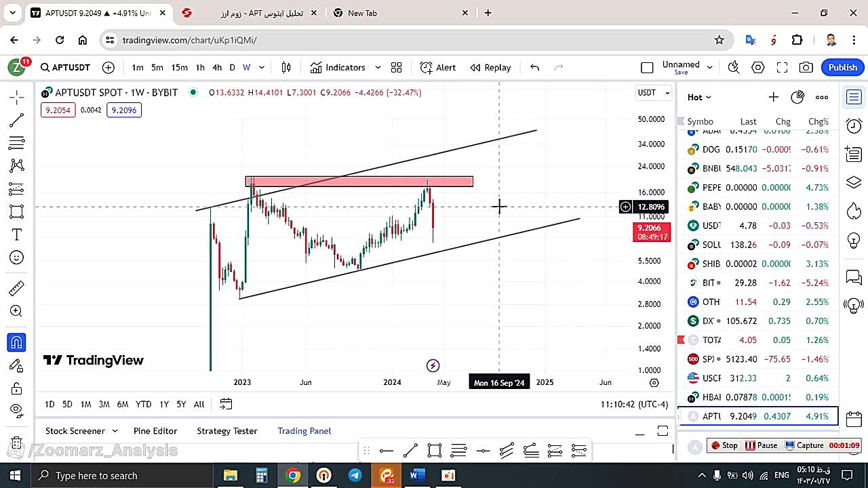Set the chart range to 1Y

pyautogui.click(x=164, y=404)
